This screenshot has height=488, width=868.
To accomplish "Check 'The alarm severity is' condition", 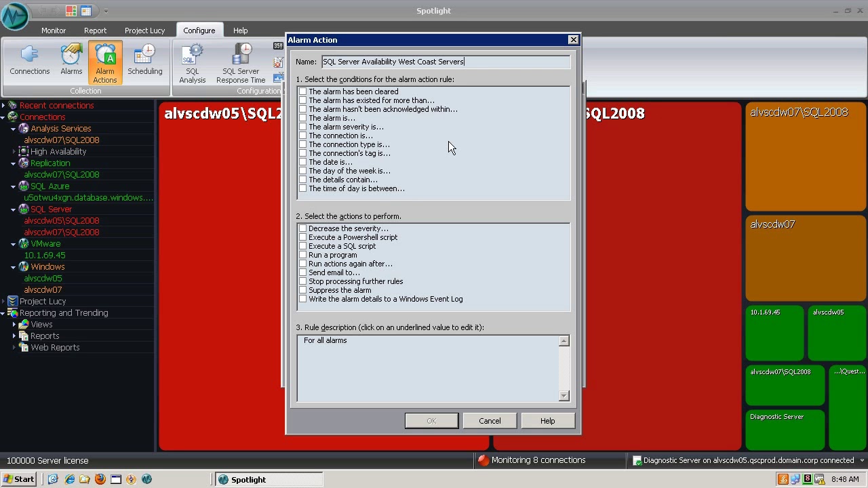I will [303, 127].
